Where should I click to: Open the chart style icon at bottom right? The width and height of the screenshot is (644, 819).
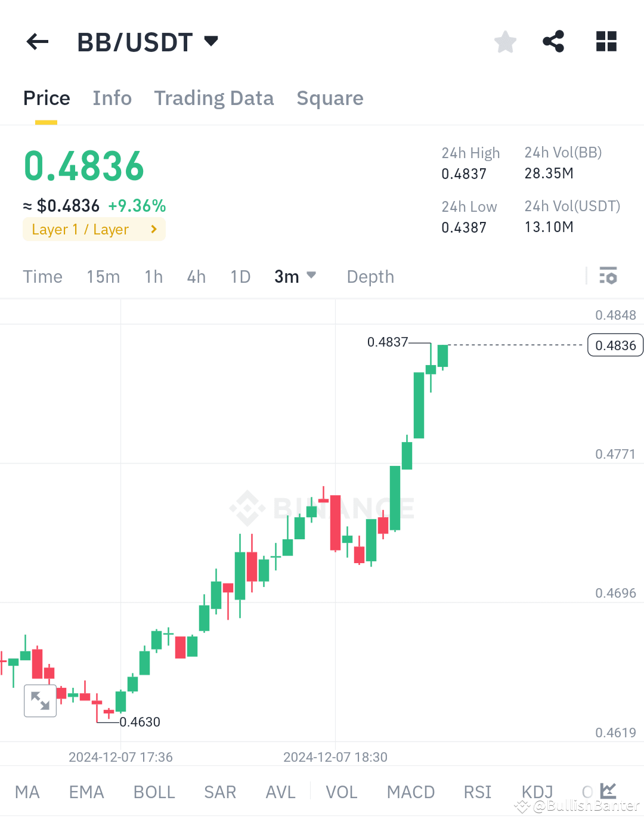pyautogui.click(x=608, y=790)
